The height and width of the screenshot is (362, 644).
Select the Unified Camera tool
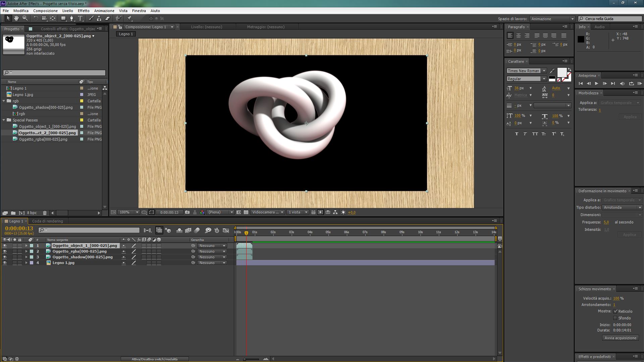point(44,18)
